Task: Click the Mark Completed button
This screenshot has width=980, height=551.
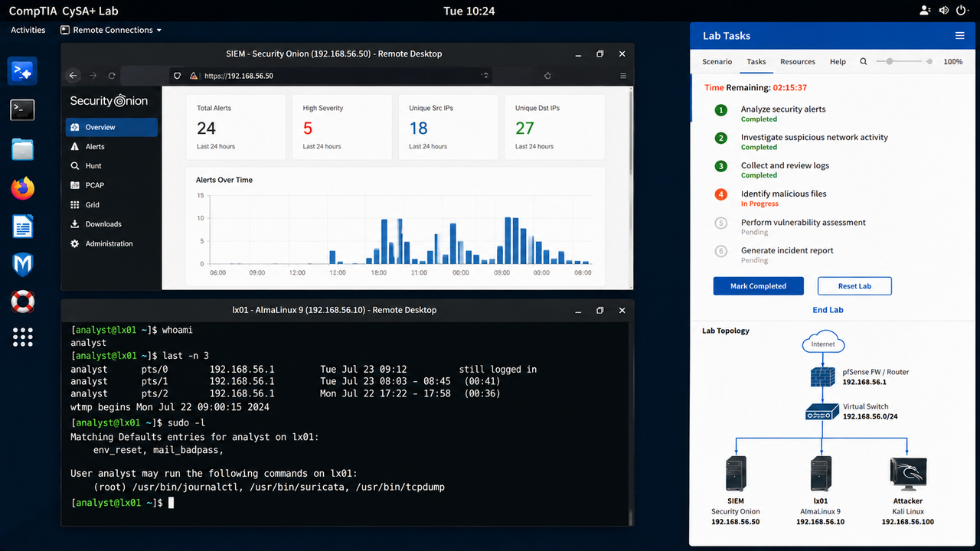Action: [758, 286]
